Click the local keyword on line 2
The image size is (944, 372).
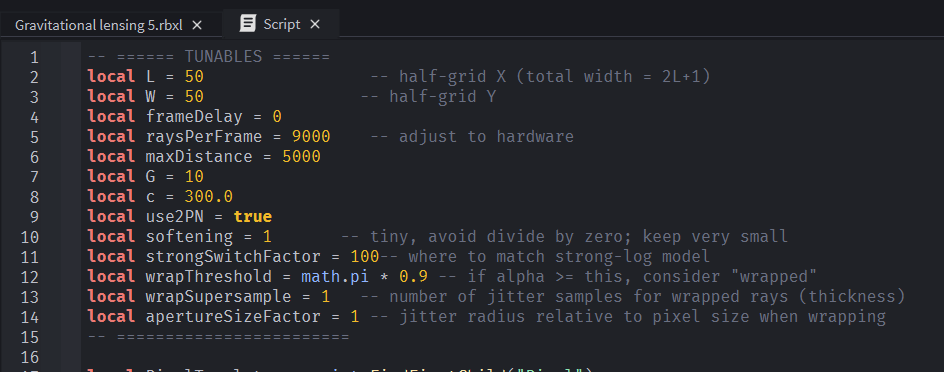tap(111, 76)
